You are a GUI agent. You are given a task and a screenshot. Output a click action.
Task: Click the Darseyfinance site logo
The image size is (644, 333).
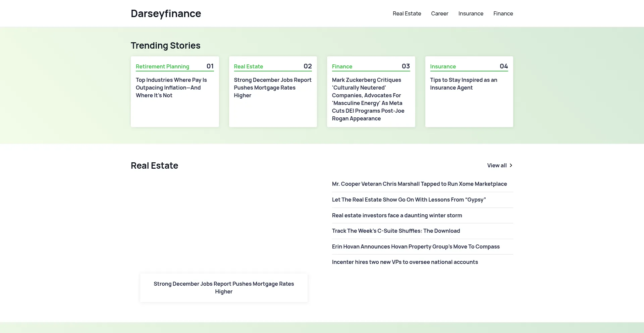(x=166, y=13)
